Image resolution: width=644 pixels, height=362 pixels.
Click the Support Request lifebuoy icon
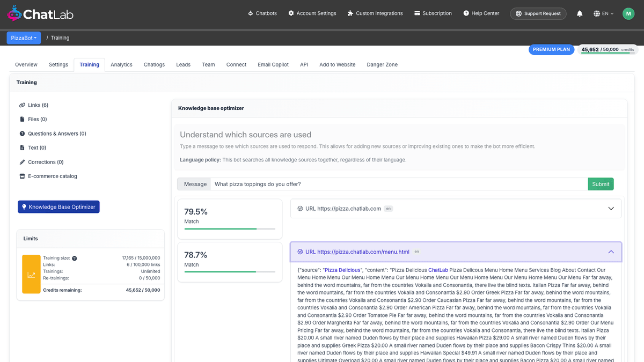point(518,13)
